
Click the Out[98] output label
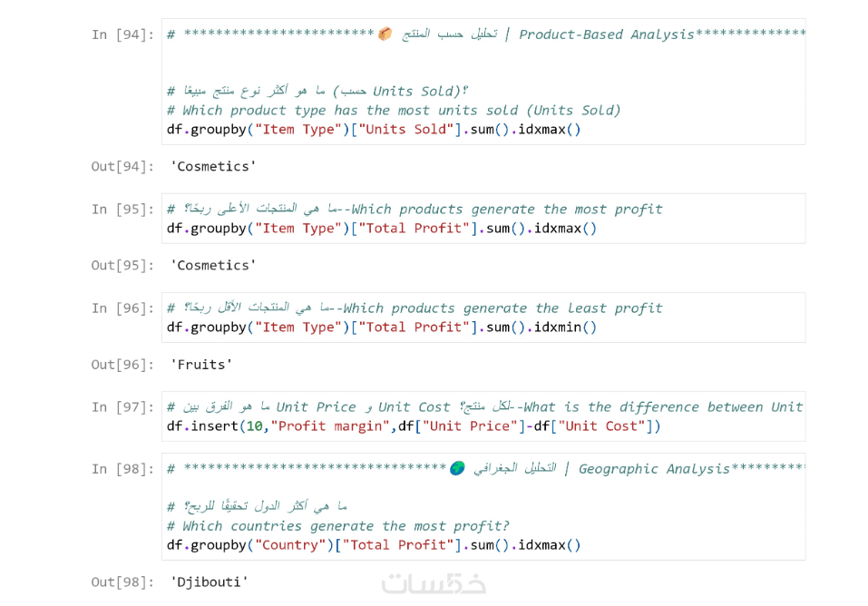(x=122, y=582)
